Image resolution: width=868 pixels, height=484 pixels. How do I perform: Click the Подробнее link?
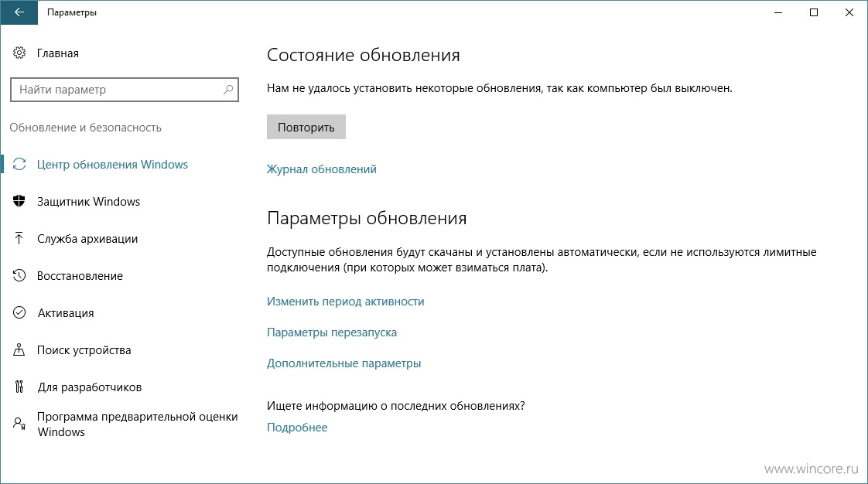[297, 428]
